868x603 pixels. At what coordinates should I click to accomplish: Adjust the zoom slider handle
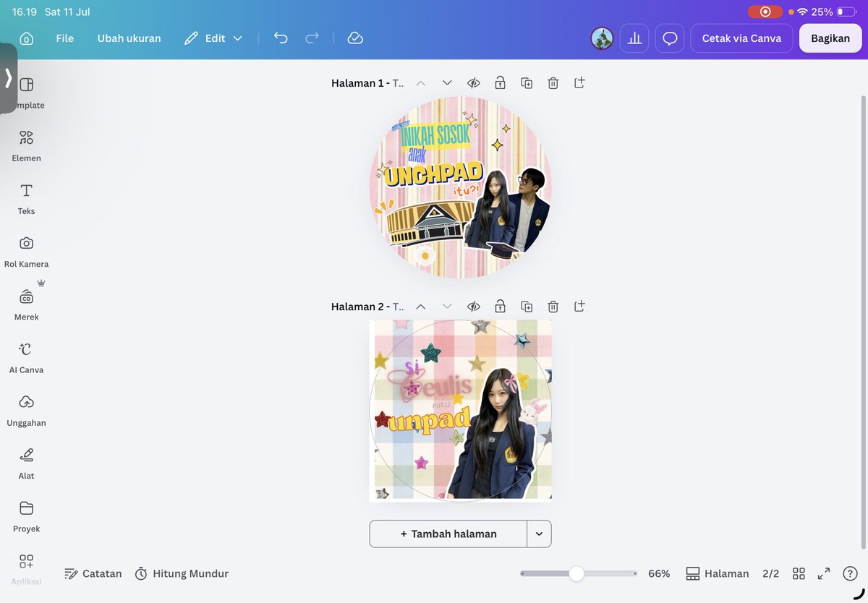point(576,573)
